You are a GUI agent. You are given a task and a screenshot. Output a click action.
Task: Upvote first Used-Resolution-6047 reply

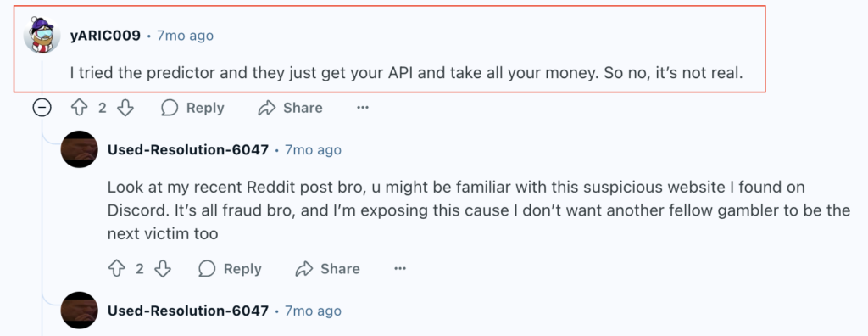pos(117,269)
